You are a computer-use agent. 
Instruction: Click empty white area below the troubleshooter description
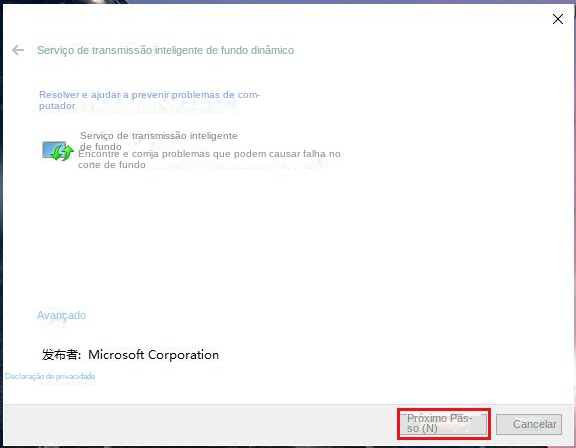[287, 239]
